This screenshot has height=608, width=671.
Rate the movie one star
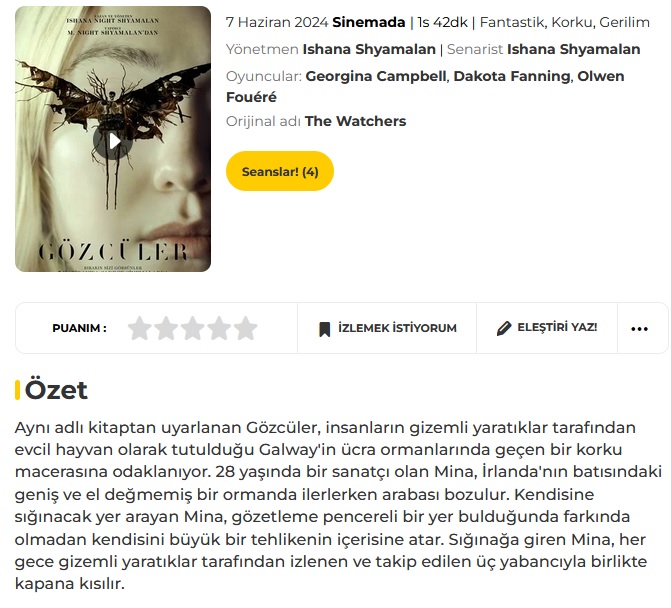pyautogui.click(x=140, y=328)
